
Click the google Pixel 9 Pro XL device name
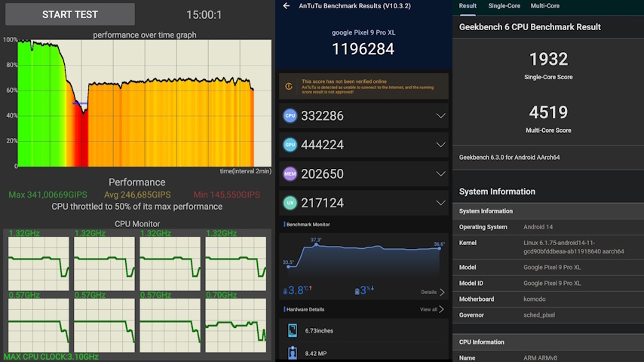click(363, 32)
